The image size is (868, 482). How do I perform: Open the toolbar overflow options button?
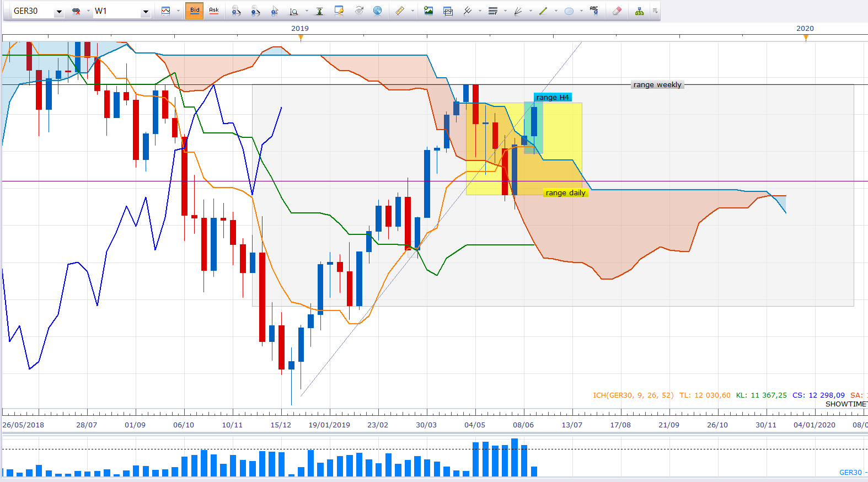point(655,11)
